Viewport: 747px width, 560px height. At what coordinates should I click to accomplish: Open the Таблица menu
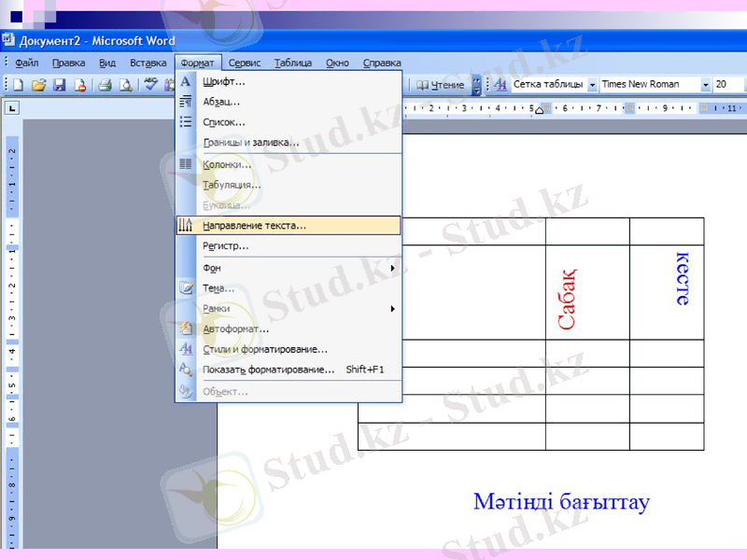tap(292, 63)
